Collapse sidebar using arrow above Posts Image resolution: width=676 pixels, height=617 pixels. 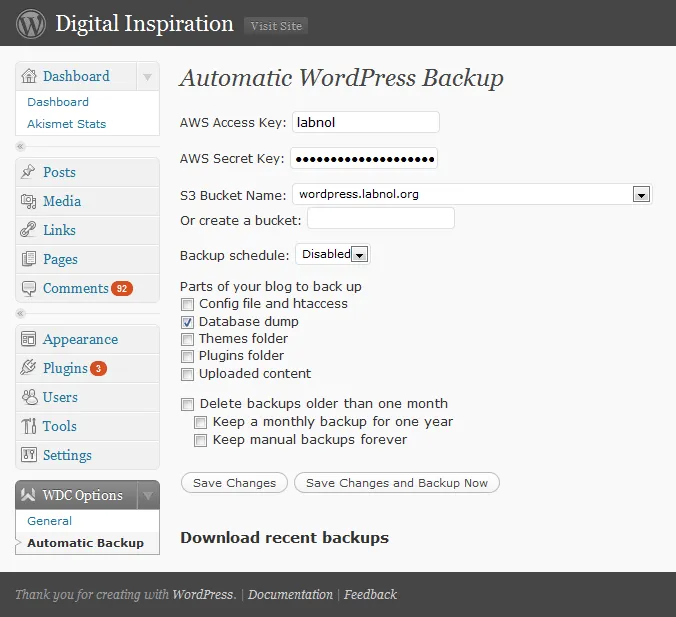click(x=20, y=147)
